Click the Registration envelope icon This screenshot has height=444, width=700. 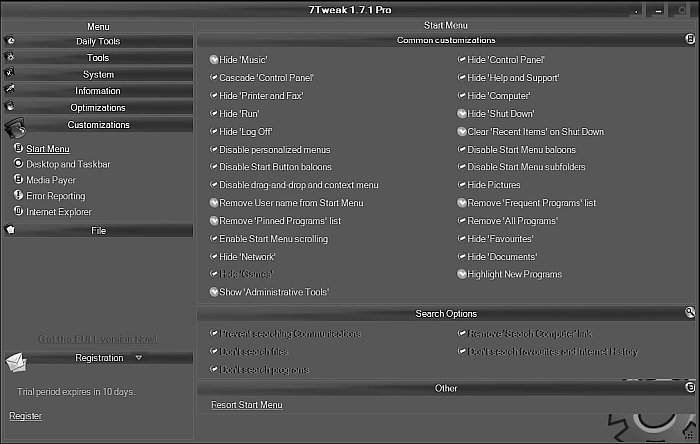tap(16, 362)
